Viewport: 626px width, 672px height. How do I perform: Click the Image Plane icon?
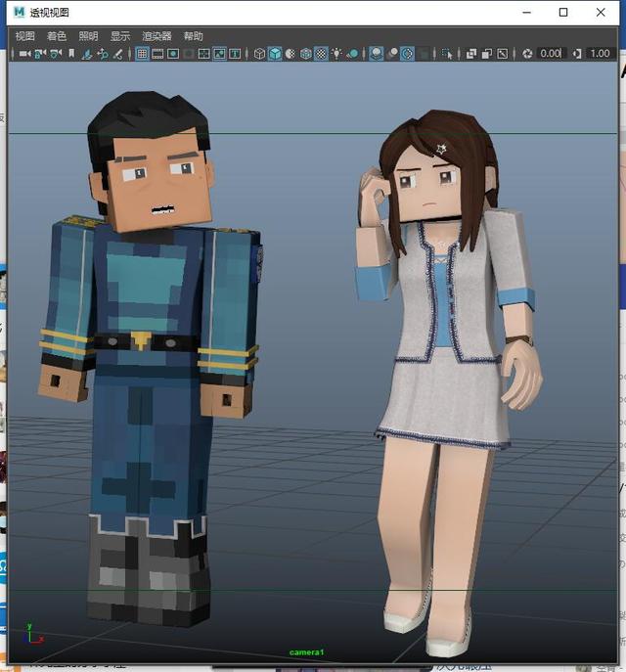[x=87, y=54]
